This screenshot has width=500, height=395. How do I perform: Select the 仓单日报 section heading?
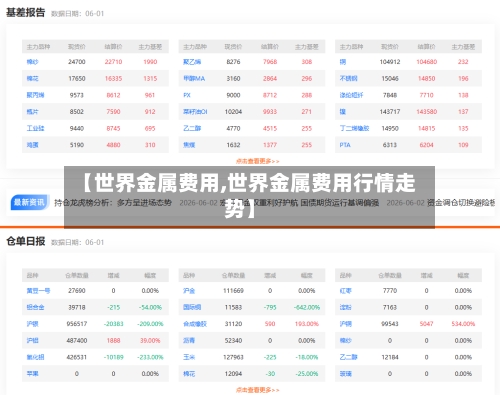26,241
